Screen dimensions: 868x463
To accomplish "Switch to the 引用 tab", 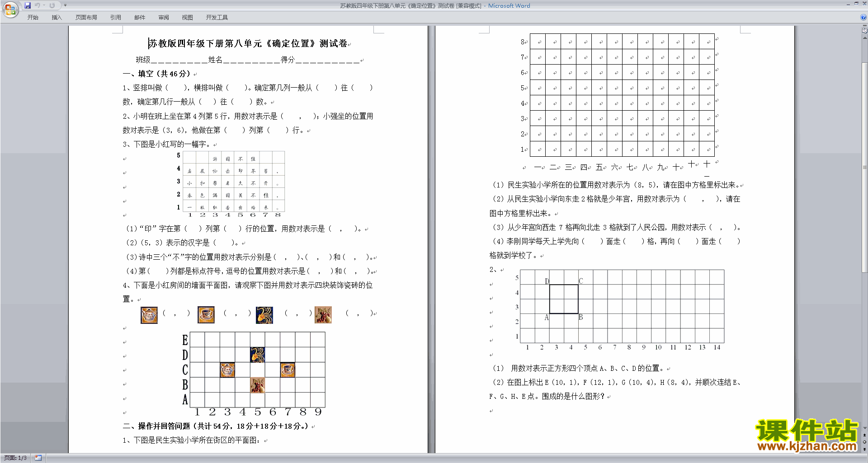I will point(116,18).
